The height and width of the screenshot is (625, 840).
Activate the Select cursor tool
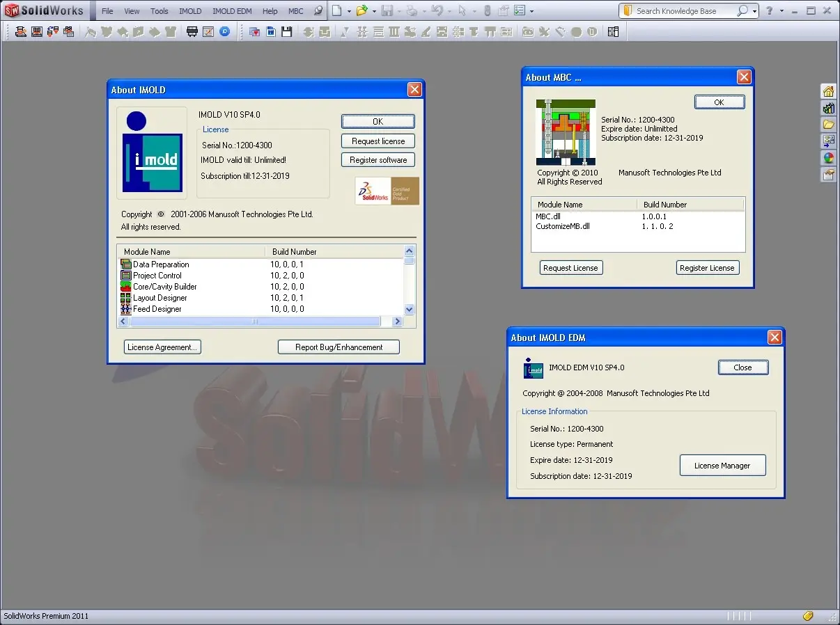coord(462,10)
